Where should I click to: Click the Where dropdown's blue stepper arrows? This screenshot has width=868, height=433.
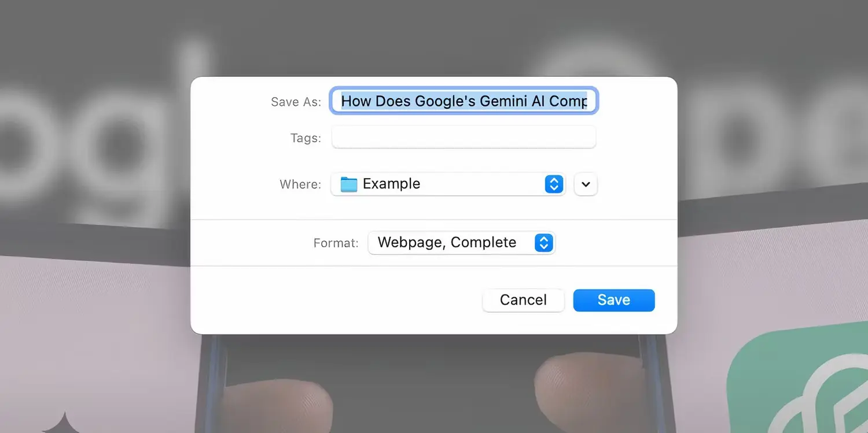tap(554, 184)
